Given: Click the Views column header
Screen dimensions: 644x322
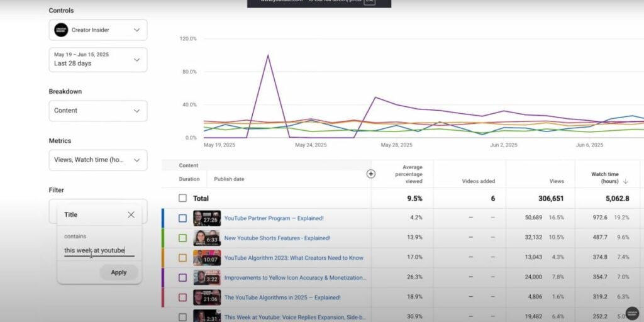Looking at the screenshot, I should [x=557, y=181].
